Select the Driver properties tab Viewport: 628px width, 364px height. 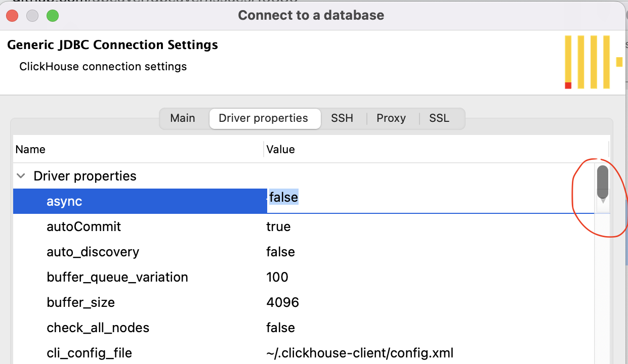(x=265, y=118)
